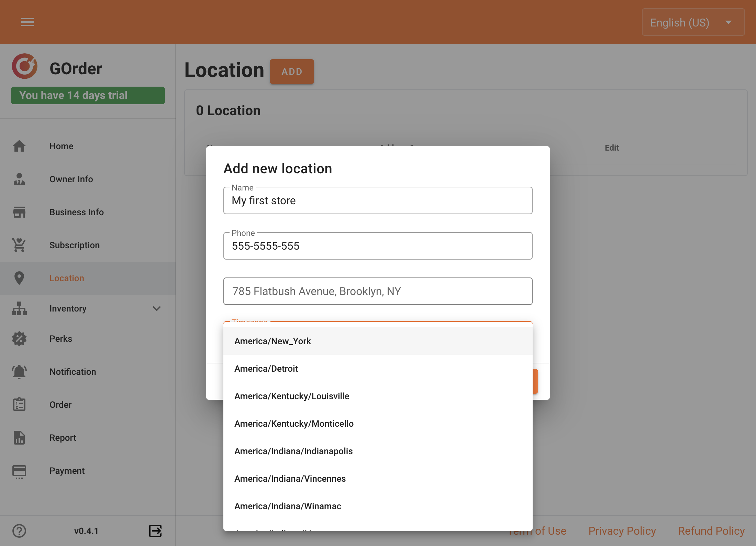Open the English (US) language dropdown
Screen dimensions: 756x546
(x=693, y=22)
